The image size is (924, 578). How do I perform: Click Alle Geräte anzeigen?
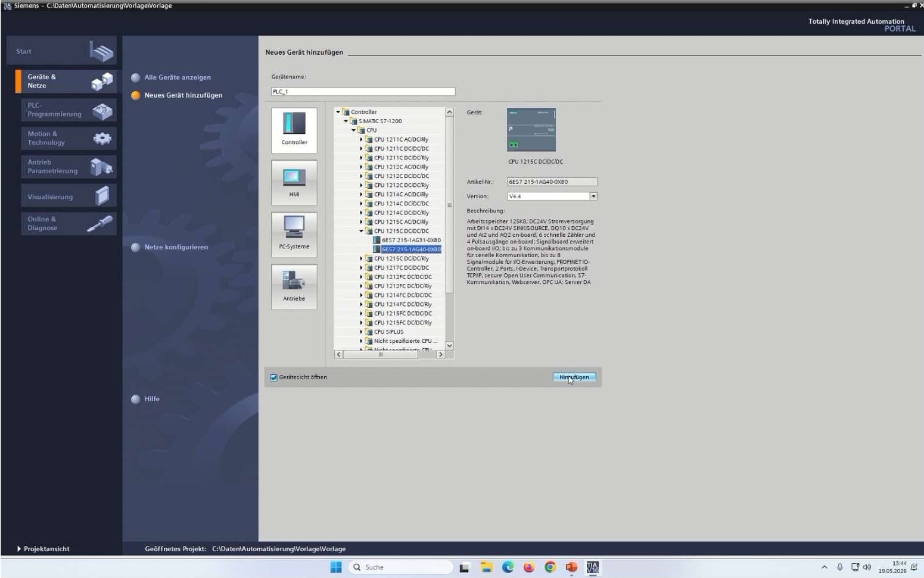coord(178,77)
